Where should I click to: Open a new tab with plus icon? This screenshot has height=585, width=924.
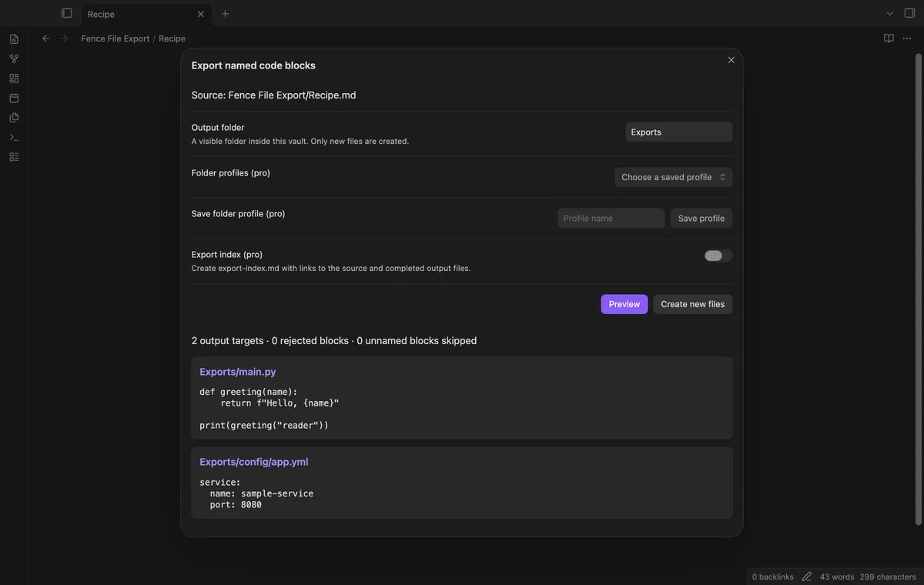225,14
